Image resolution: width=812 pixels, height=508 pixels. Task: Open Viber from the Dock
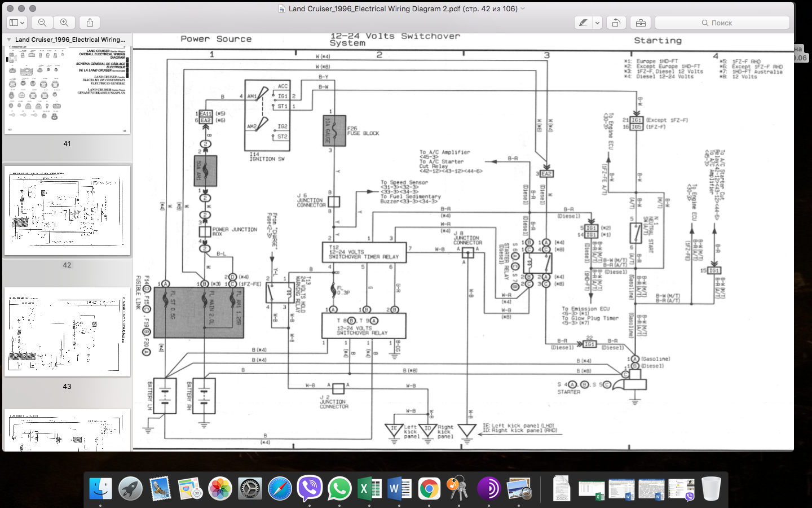310,489
